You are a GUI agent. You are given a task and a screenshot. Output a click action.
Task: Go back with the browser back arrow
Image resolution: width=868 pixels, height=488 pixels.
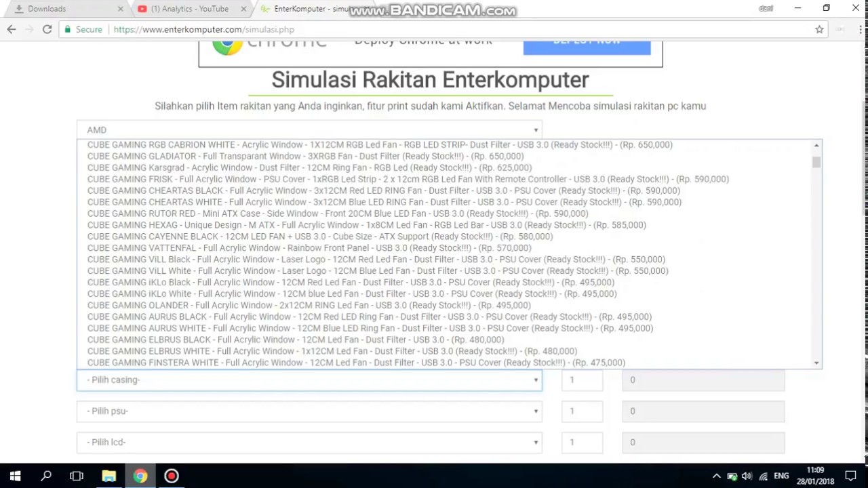(12, 29)
